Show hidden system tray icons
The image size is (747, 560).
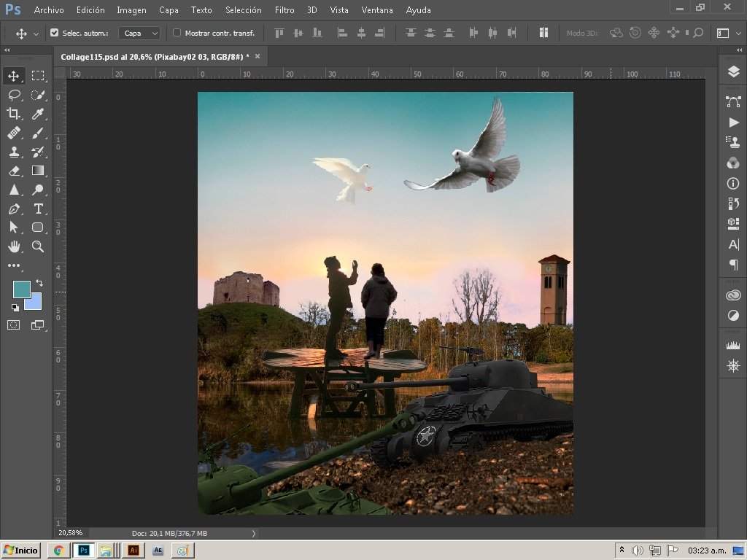click(x=622, y=550)
